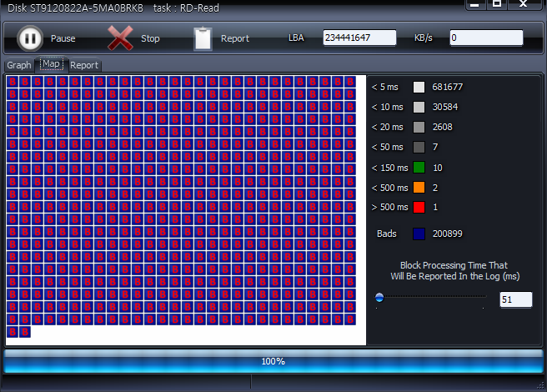Click the light gray < 10 ms swatch
547x392 pixels.
[x=419, y=107]
